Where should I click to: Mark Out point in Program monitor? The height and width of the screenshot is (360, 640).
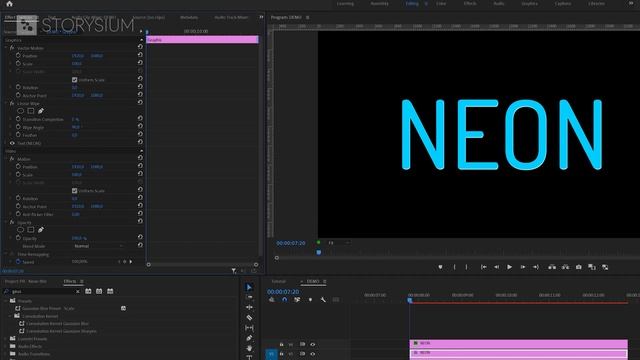[x=467, y=267]
